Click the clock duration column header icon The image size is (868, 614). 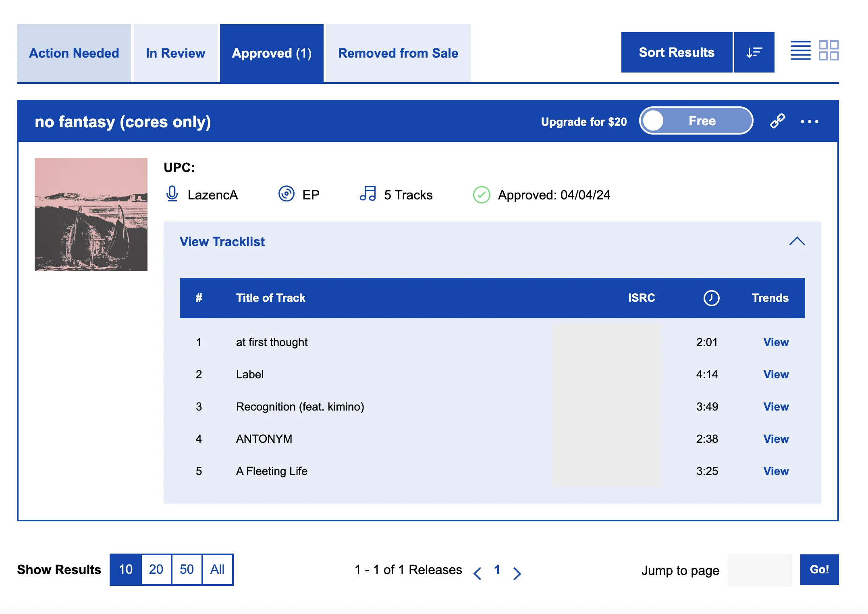click(711, 298)
